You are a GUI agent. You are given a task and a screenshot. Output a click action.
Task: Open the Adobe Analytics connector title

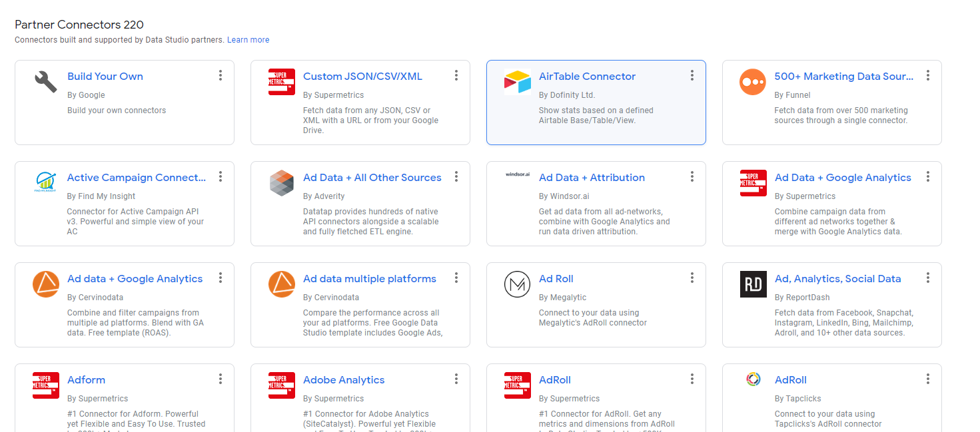click(x=344, y=380)
